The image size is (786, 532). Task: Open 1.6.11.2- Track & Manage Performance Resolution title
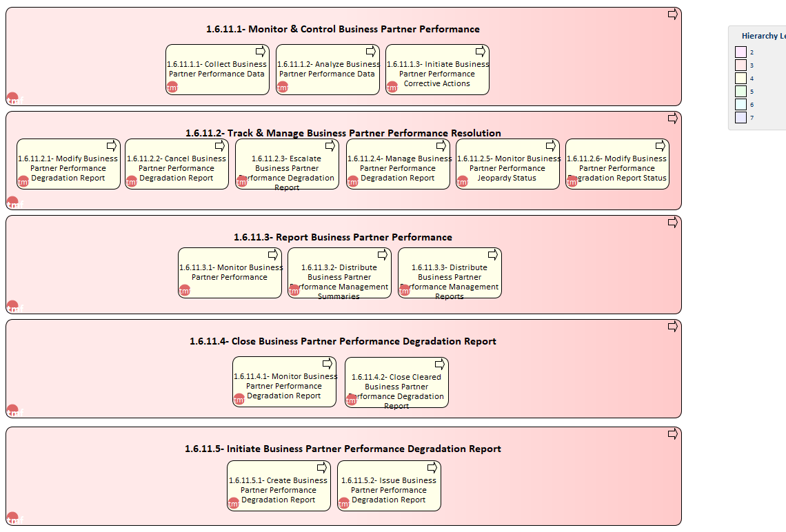[x=343, y=133]
